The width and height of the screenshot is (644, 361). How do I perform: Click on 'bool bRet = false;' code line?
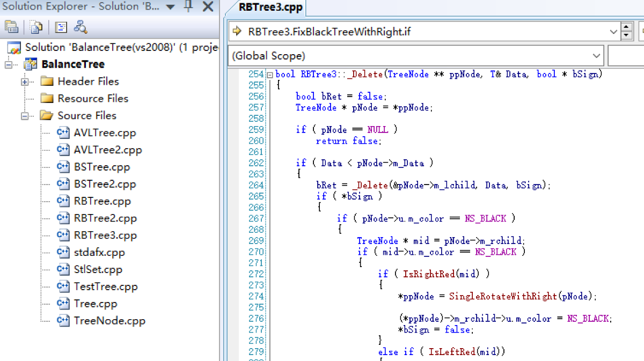coord(341,97)
